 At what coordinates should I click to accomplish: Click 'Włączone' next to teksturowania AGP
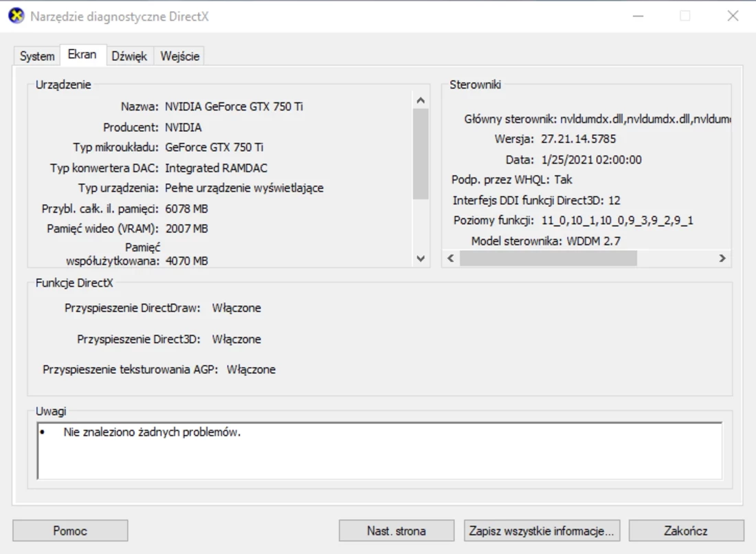251,370
